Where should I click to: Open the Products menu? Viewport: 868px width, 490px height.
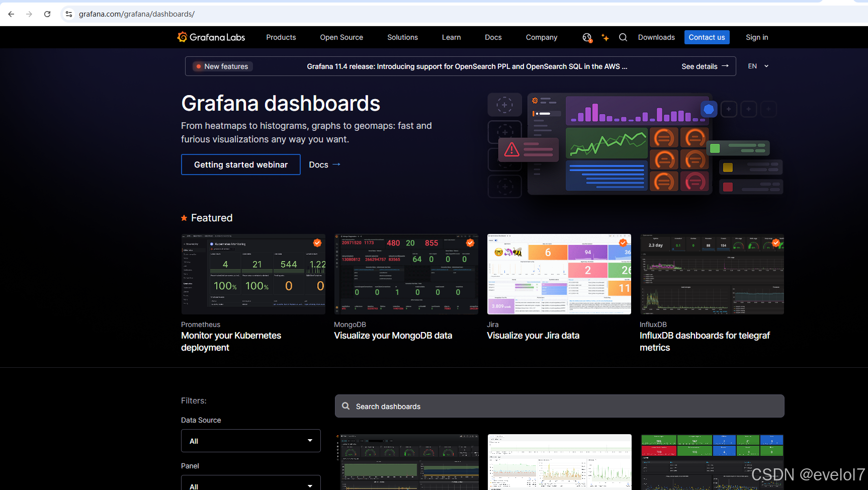tap(281, 37)
